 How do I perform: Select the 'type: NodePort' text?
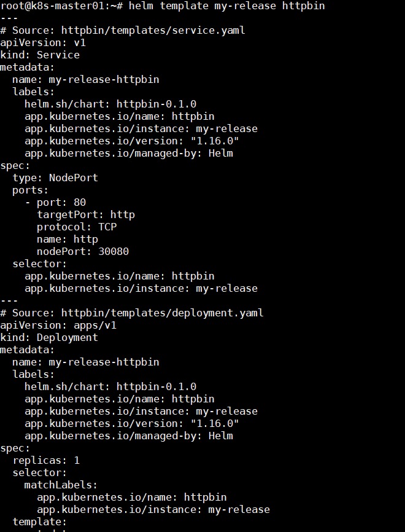(x=55, y=178)
